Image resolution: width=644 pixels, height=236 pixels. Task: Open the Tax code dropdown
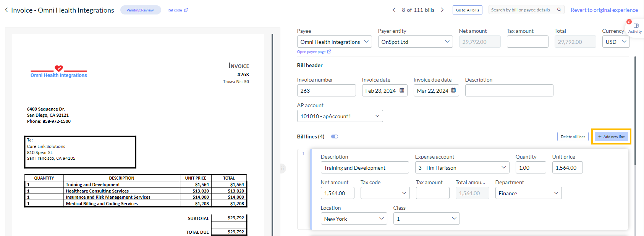(385, 193)
